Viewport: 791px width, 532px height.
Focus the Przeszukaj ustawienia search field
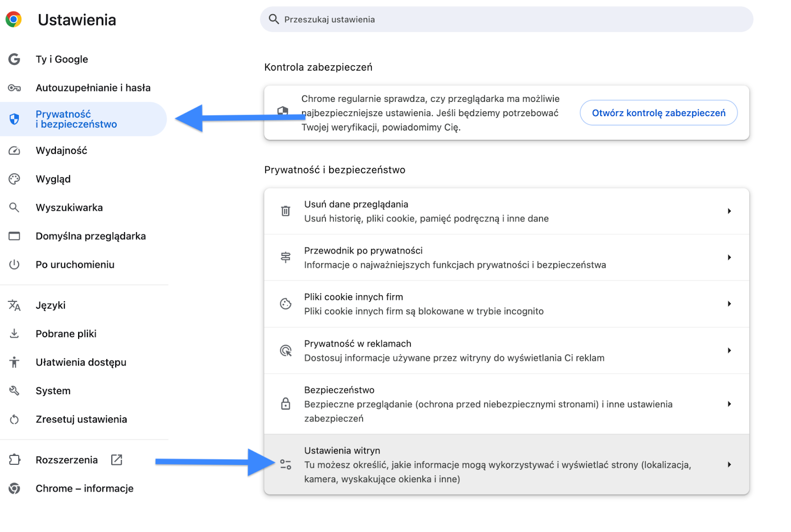[x=506, y=19]
